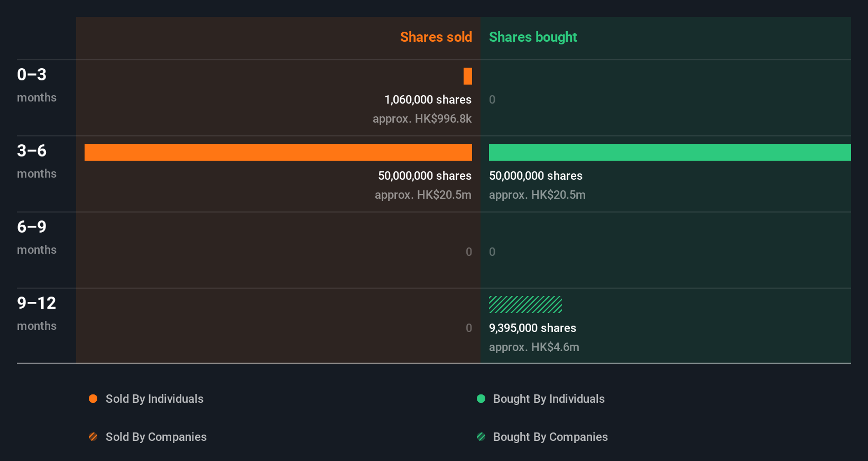
Task: Select the Shares sold column header
Action: click(436, 37)
